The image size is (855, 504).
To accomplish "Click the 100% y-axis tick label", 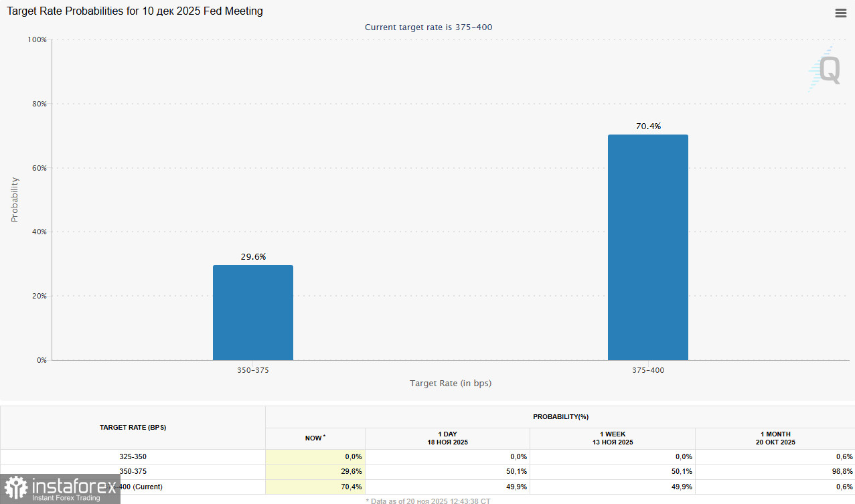I will [x=36, y=39].
